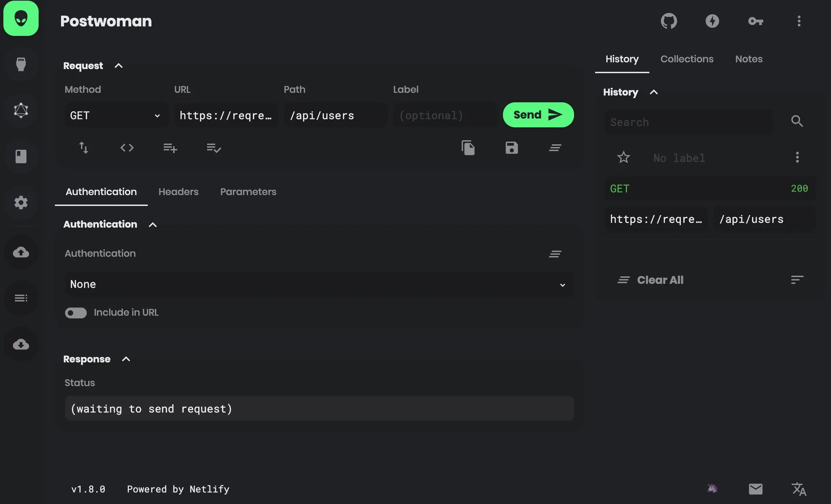Click the green alien Postwoman logo
The height and width of the screenshot is (504, 831).
21,18
